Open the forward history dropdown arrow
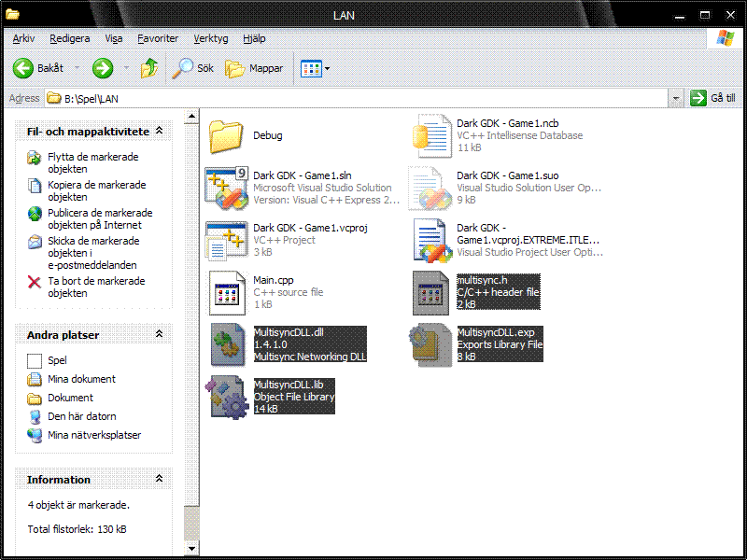The image size is (747, 560). click(126, 68)
